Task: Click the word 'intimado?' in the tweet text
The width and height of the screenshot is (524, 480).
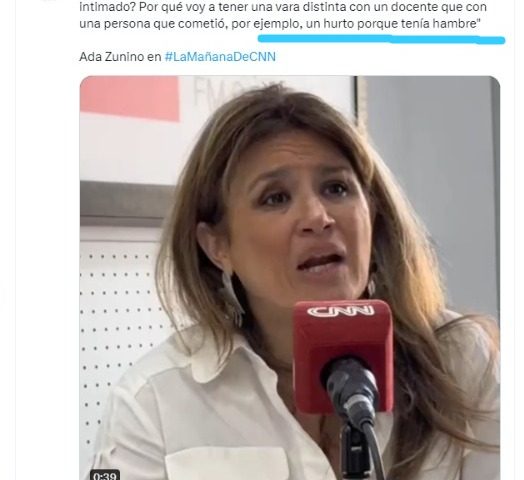Action: pos(107,7)
